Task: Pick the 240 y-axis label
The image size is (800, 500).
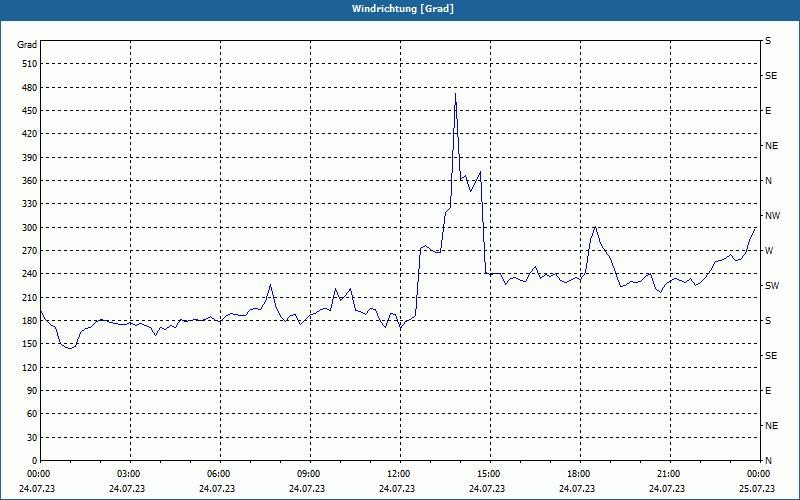Action: (x=30, y=274)
